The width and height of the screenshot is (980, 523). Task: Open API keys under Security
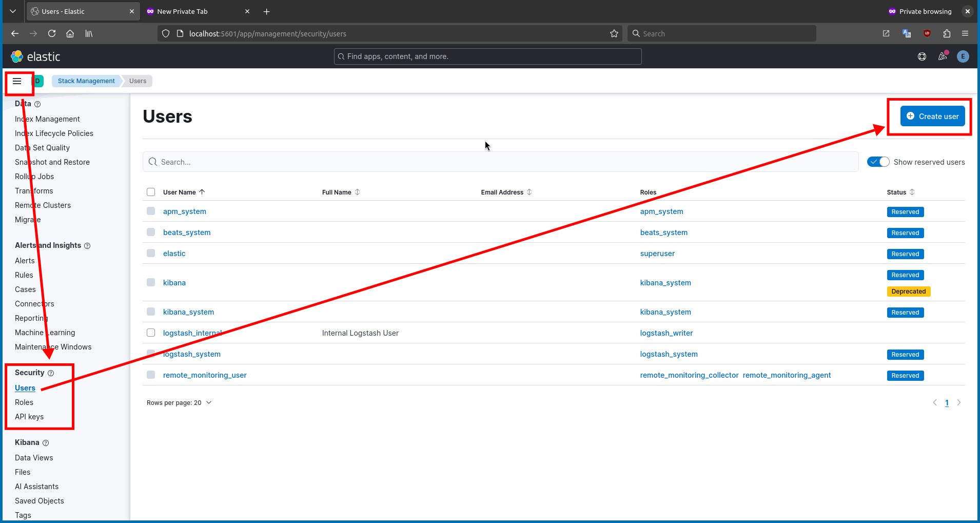[x=29, y=417]
